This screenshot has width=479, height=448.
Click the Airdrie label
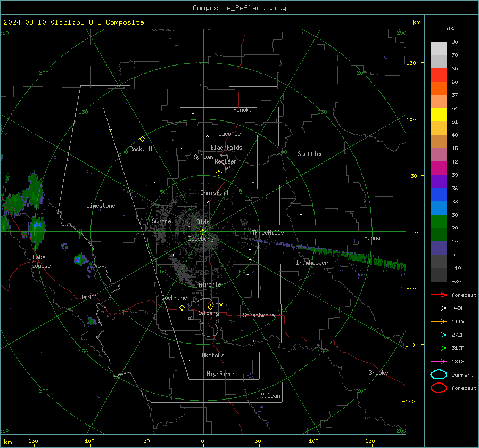coord(210,284)
